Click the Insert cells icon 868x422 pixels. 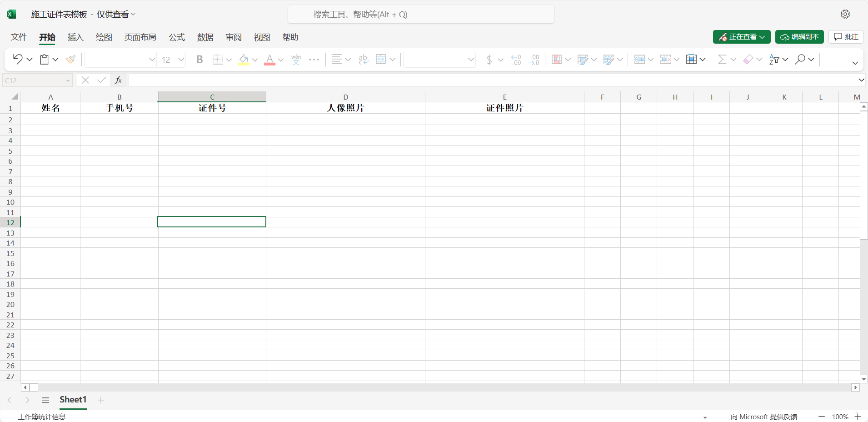click(x=639, y=59)
